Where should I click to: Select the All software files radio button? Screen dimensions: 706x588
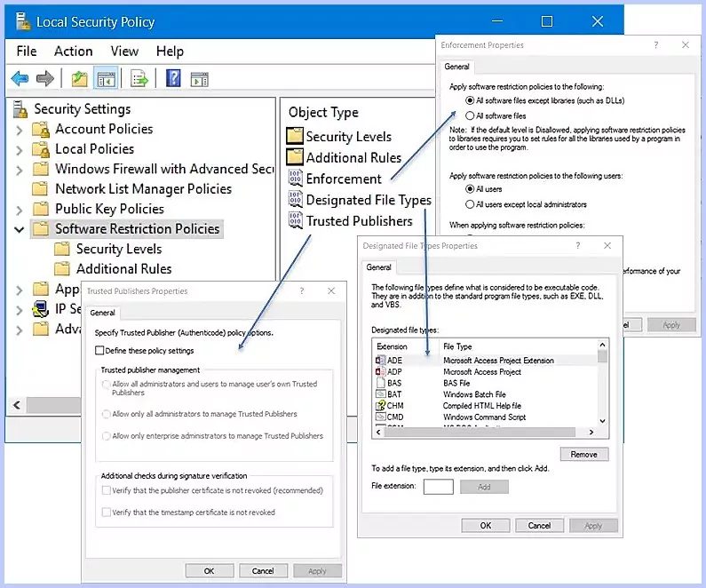pos(470,115)
